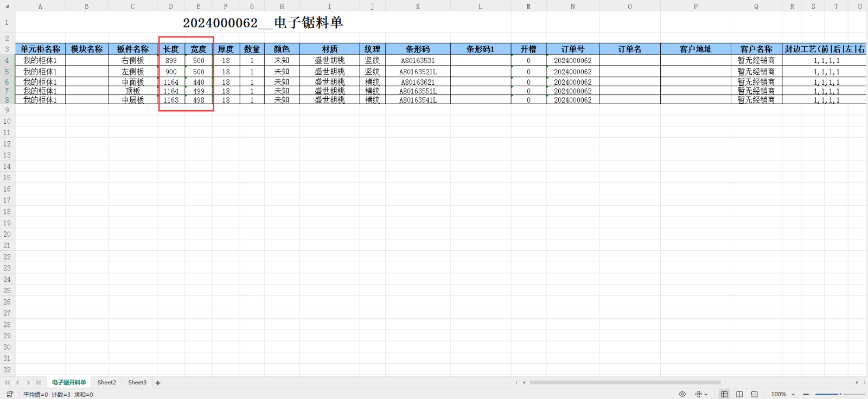Click 客户名称 header cell
This screenshot has height=399, width=868.
tap(756, 49)
